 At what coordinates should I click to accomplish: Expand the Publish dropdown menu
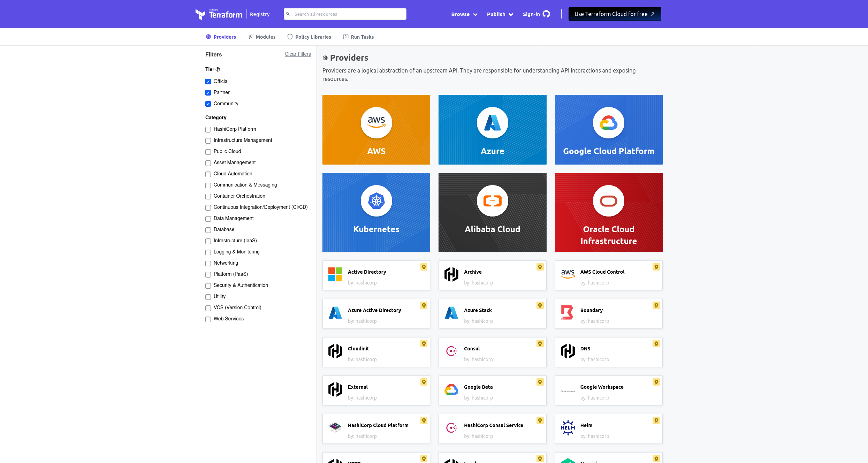pyautogui.click(x=500, y=14)
